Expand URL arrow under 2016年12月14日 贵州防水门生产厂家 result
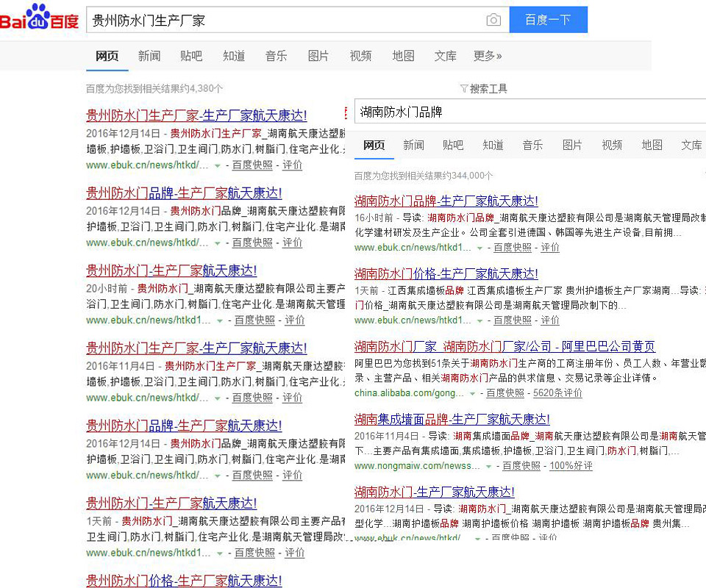This screenshot has width=706, height=588. click(218, 165)
